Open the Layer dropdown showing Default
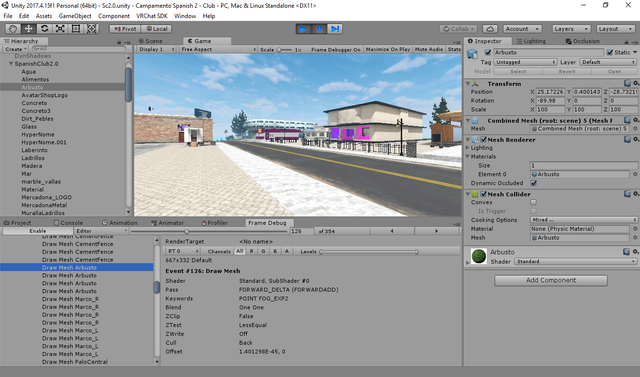 click(x=608, y=62)
